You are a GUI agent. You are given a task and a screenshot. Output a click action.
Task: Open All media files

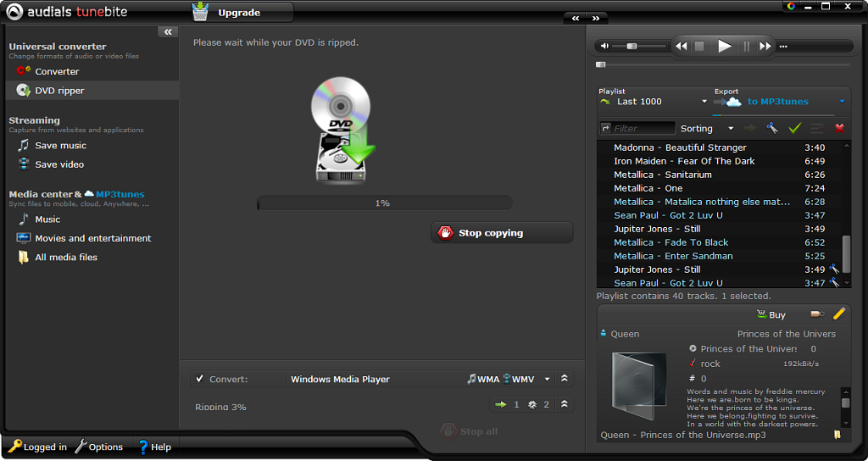(x=58, y=257)
